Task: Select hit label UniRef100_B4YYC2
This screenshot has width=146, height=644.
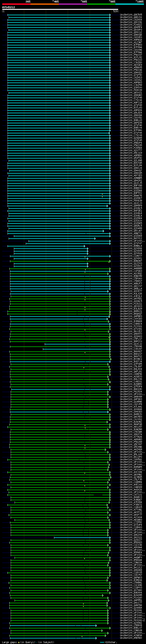Action: [x=131, y=239]
